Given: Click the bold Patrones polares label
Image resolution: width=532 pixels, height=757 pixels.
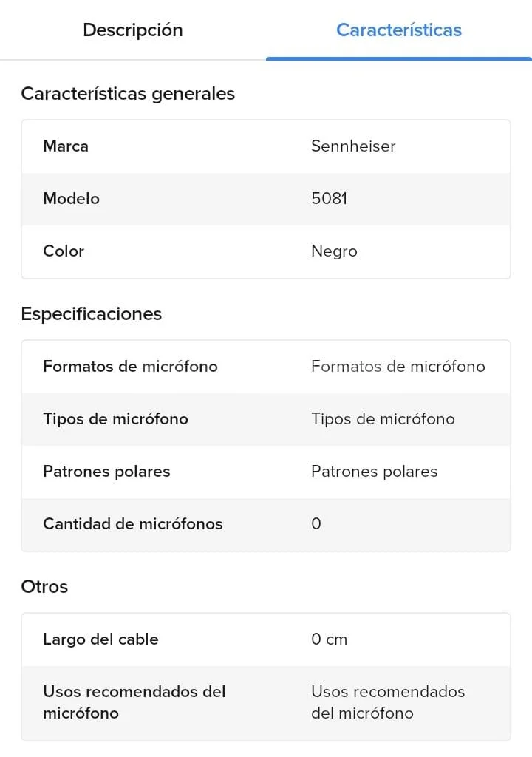Looking at the screenshot, I should click(x=106, y=472).
